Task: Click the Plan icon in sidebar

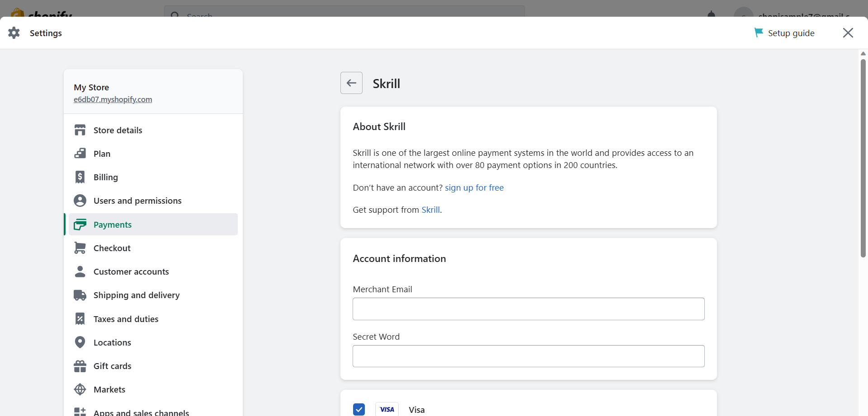Action: click(x=80, y=154)
